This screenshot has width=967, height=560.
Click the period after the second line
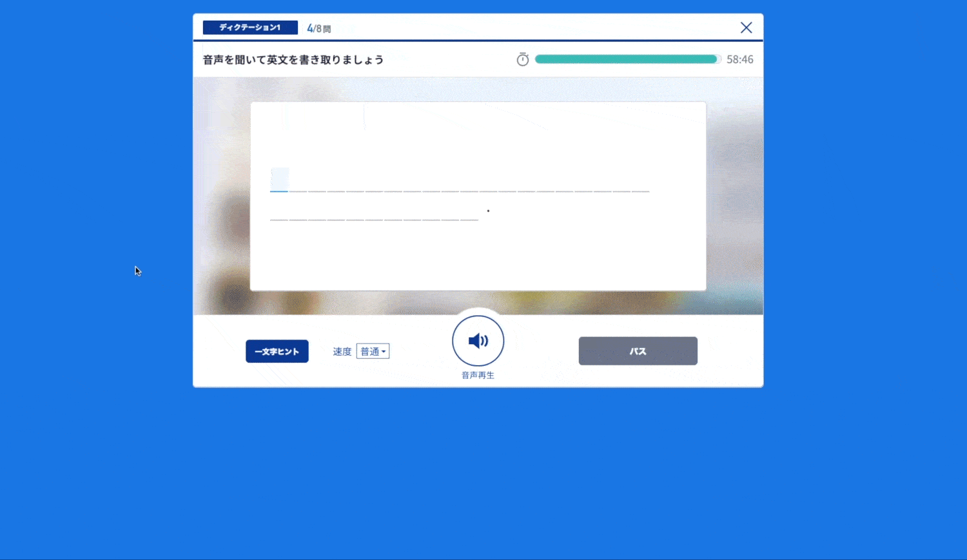(488, 211)
